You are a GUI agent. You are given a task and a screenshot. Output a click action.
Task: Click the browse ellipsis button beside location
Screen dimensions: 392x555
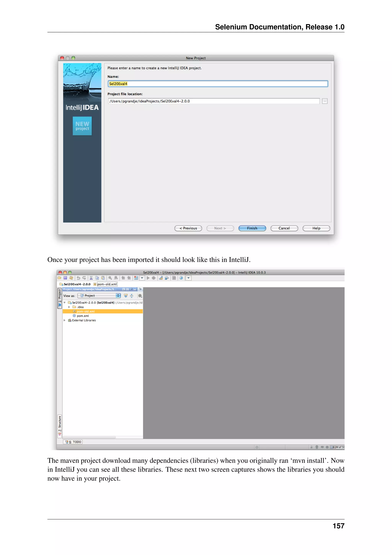coord(325,101)
